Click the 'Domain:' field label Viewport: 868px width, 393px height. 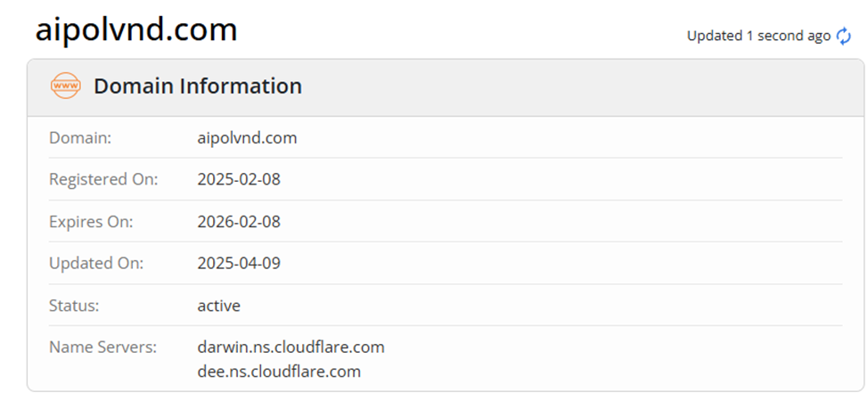(79, 138)
